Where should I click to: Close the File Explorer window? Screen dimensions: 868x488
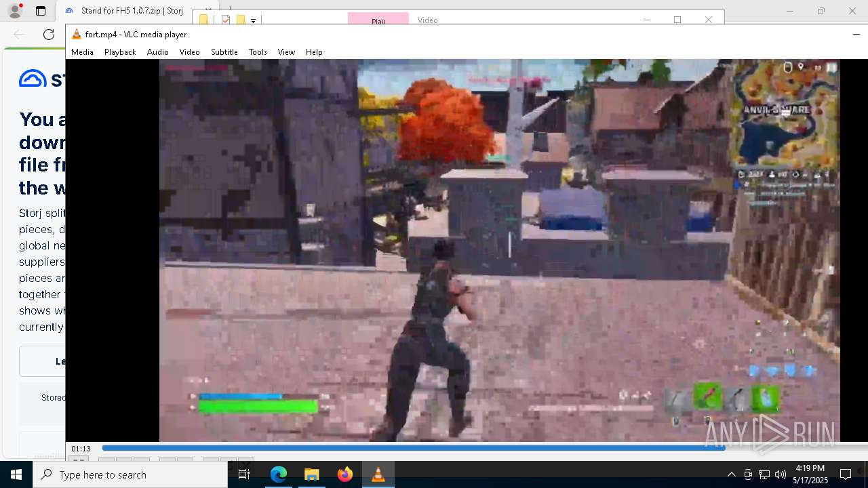click(x=709, y=20)
